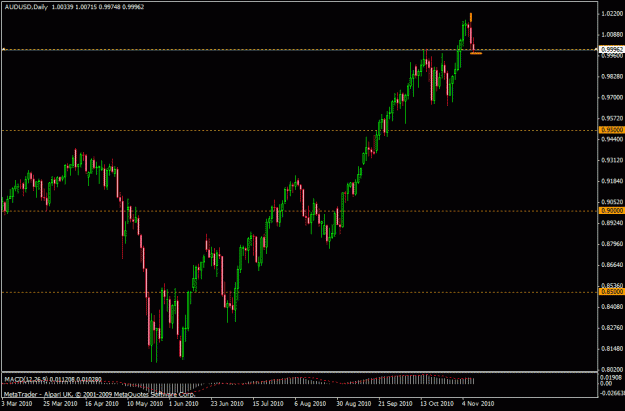Select the orange marker above the latest candle
625x411 pixels.
[471, 17]
